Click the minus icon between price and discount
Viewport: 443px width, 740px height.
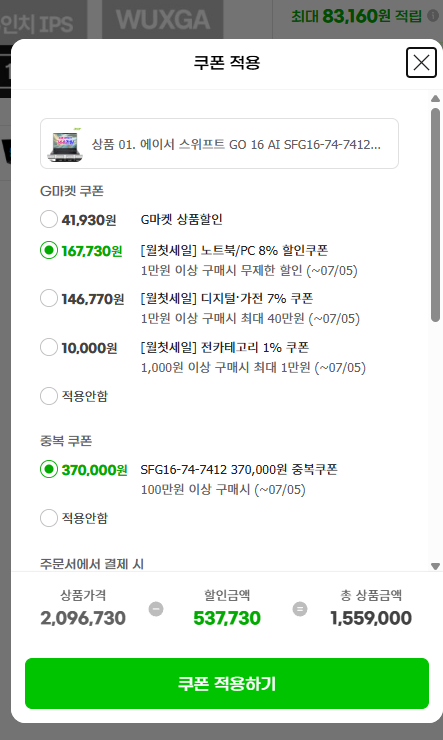[x=156, y=609]
